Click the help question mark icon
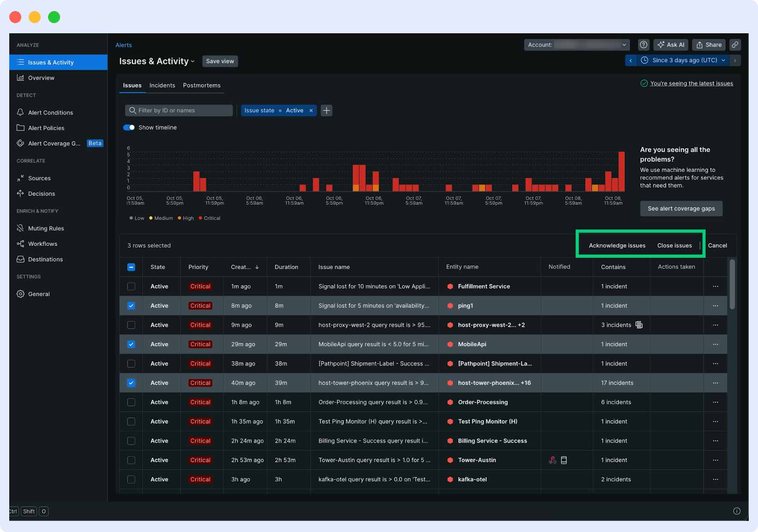 643,44
